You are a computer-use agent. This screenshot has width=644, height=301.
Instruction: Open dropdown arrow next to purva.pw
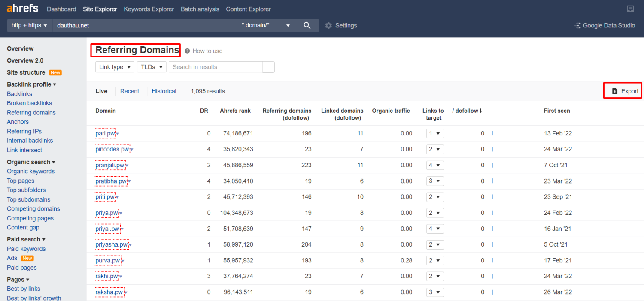tap(123, 261)
